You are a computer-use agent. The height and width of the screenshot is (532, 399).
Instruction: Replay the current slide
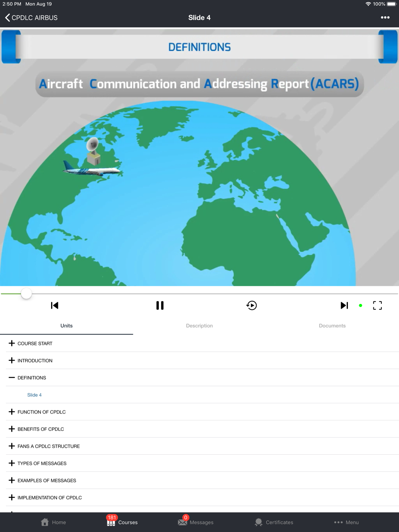tap(251, 305)
